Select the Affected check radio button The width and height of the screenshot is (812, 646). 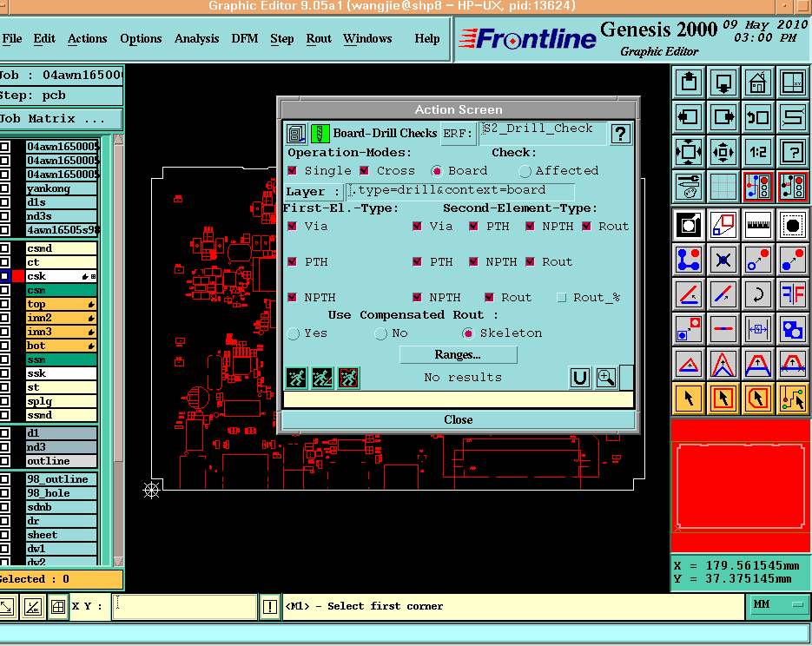525,170
